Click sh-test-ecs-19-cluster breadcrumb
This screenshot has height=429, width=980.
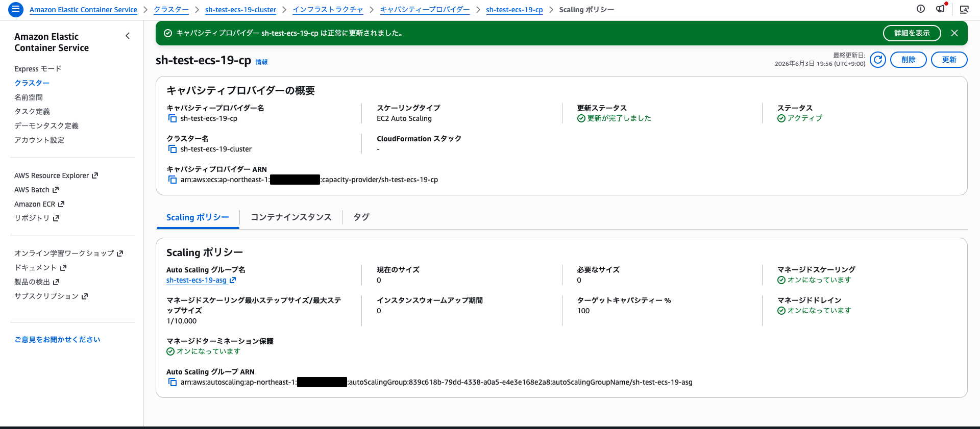pyautogui.click(x=240, y=10)
